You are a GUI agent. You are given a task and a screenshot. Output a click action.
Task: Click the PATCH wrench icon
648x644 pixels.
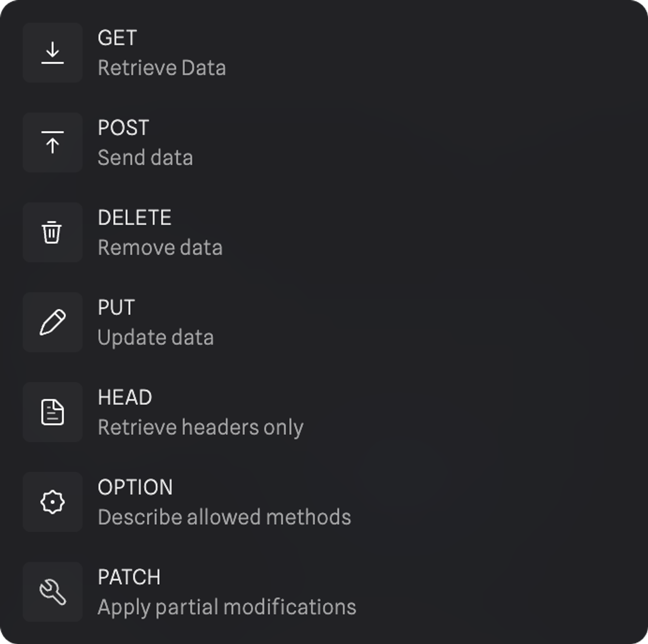point(52,592)
